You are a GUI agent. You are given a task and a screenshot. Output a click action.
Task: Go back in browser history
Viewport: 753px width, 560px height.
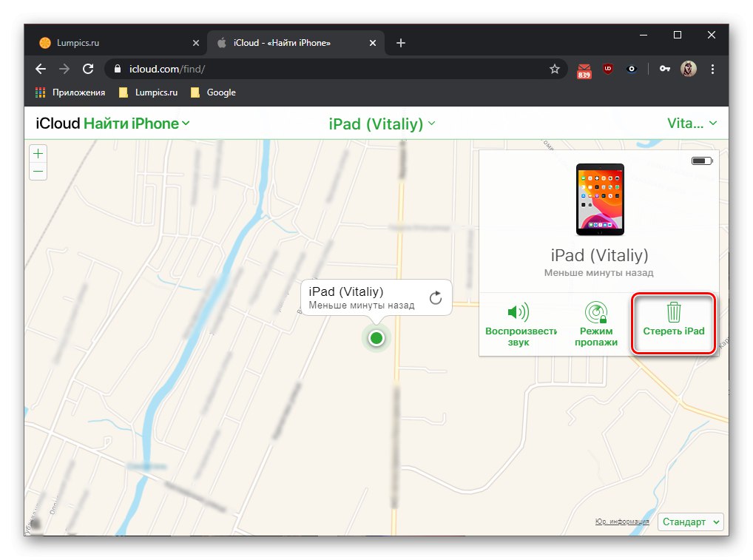tap(41, 69)
